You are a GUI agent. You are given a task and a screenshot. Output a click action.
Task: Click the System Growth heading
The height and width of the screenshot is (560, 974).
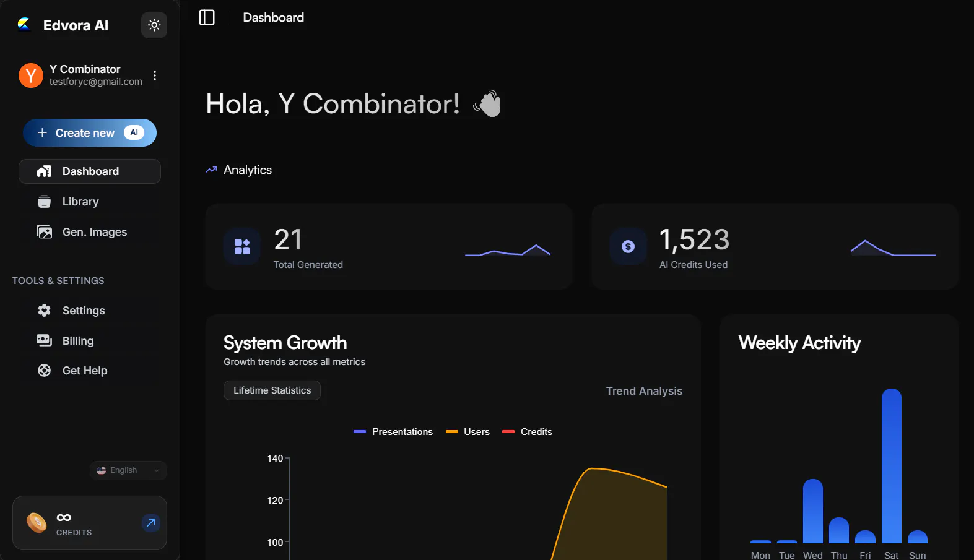coord(285,343)
